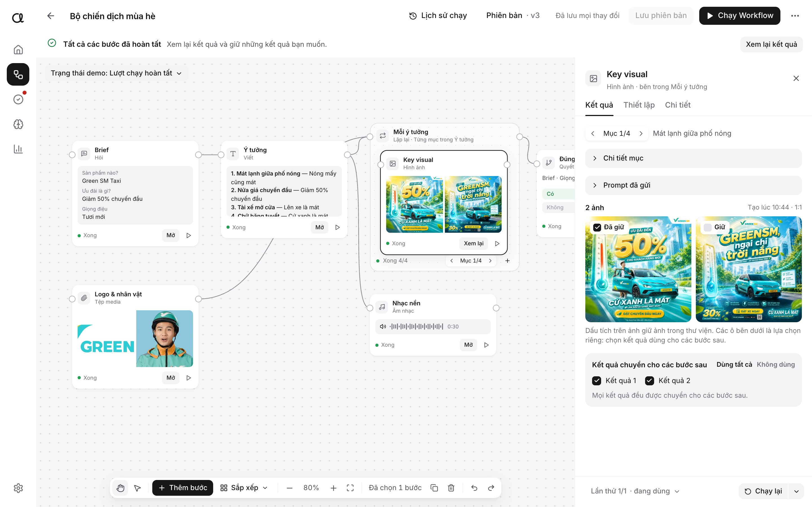Open the brain icon in sidebar

click(x=18, y=124)
